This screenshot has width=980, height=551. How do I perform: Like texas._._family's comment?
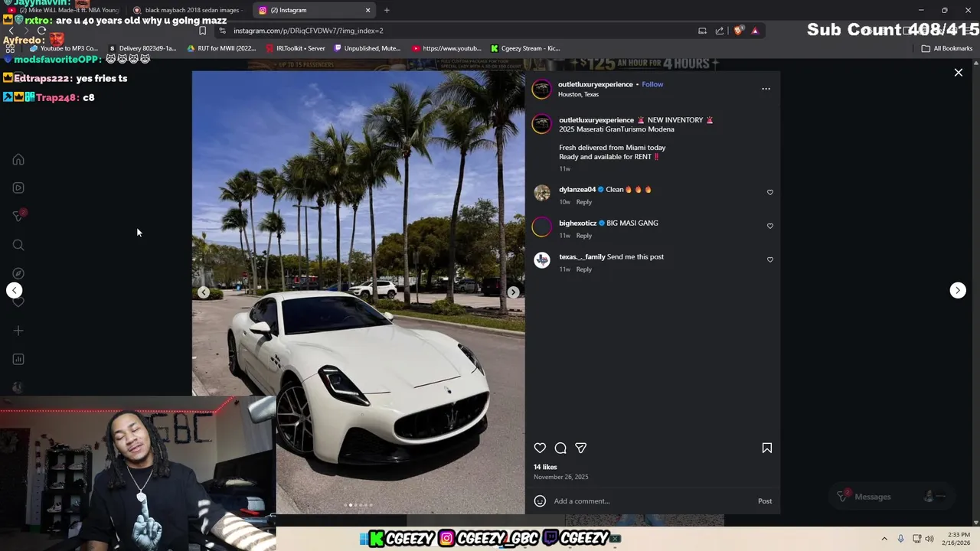pos(769,260)
